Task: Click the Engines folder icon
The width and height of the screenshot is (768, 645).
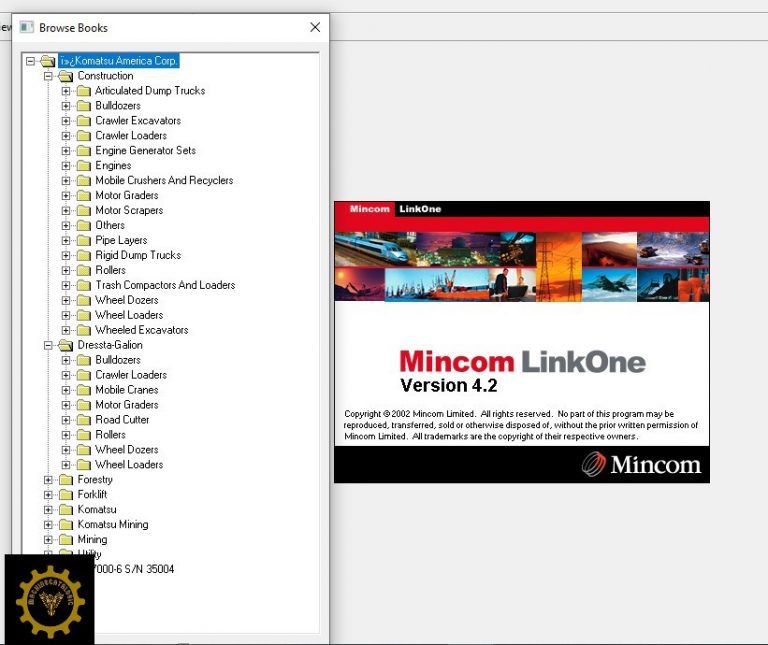Action: (x=84, y=166)
